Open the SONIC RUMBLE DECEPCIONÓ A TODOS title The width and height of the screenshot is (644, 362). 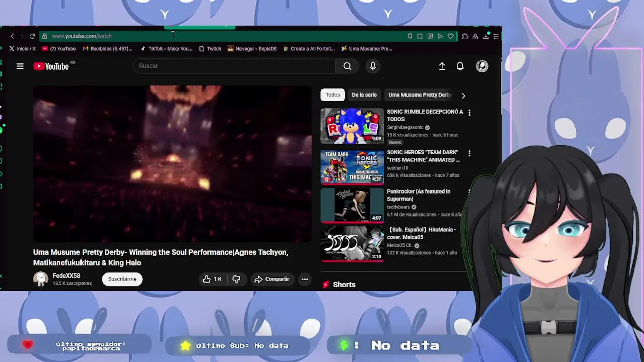[425, 115]
